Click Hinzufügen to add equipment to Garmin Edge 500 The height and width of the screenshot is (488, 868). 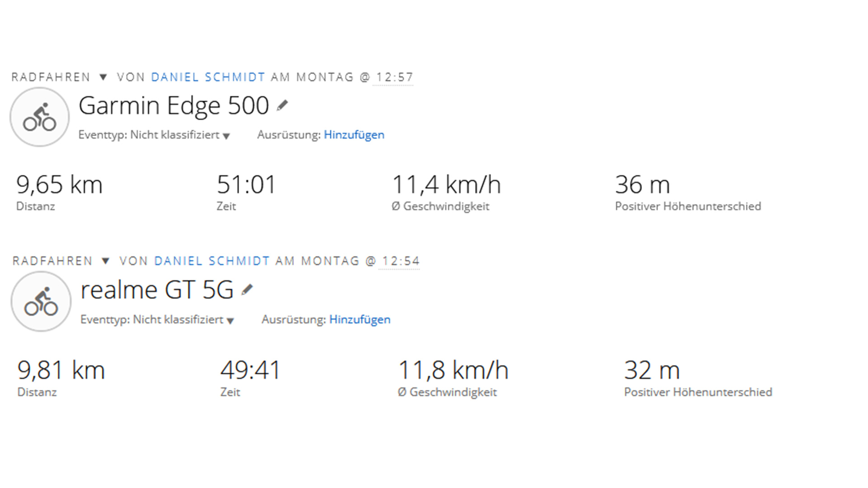(354, 135)
